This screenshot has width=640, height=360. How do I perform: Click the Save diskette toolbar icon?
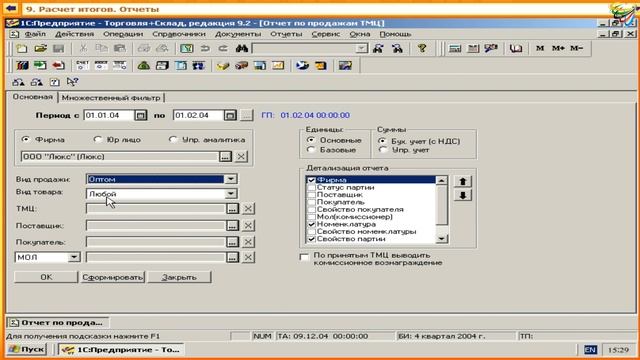58,49
